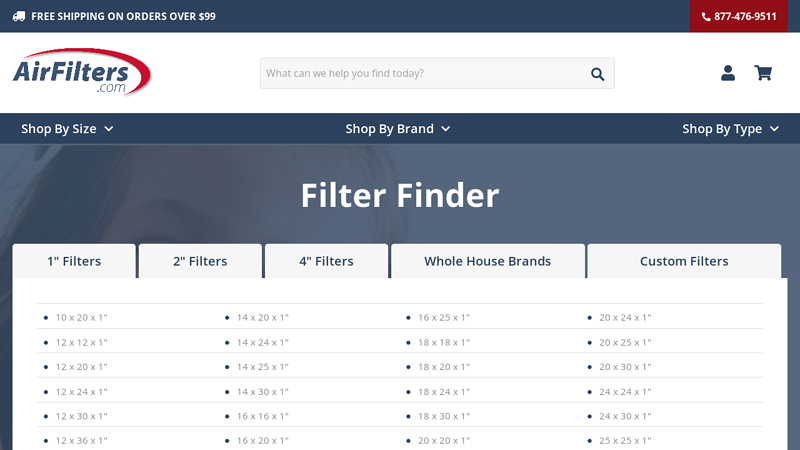This screenshot has width=800, height=450.
Task: Pick the 20 x 24 x 1" filter
Action: tap(626, 317)
